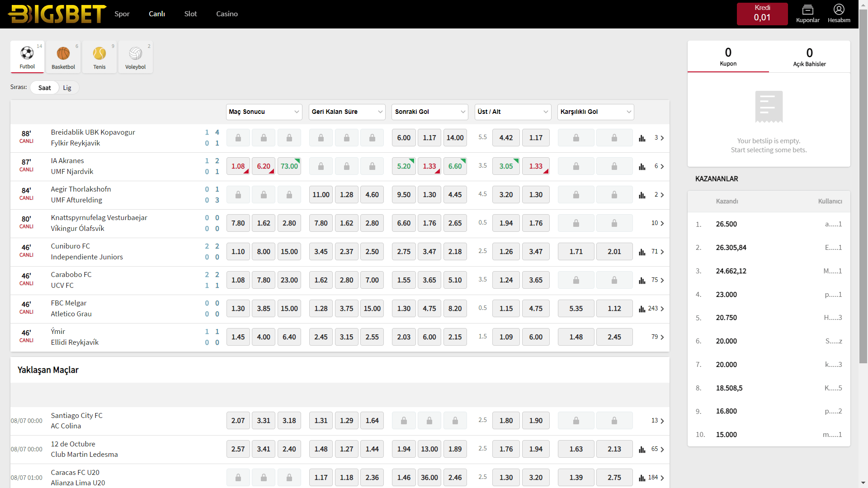
Task: Expand more markets for Carabobo FC match
Action: click(658, 281)
